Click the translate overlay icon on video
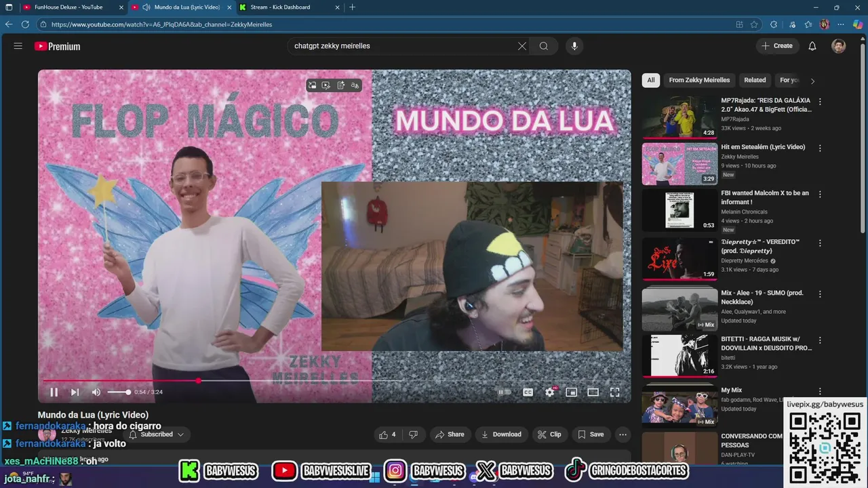This screenshot has width=868, height=488. tap(355, 85)
